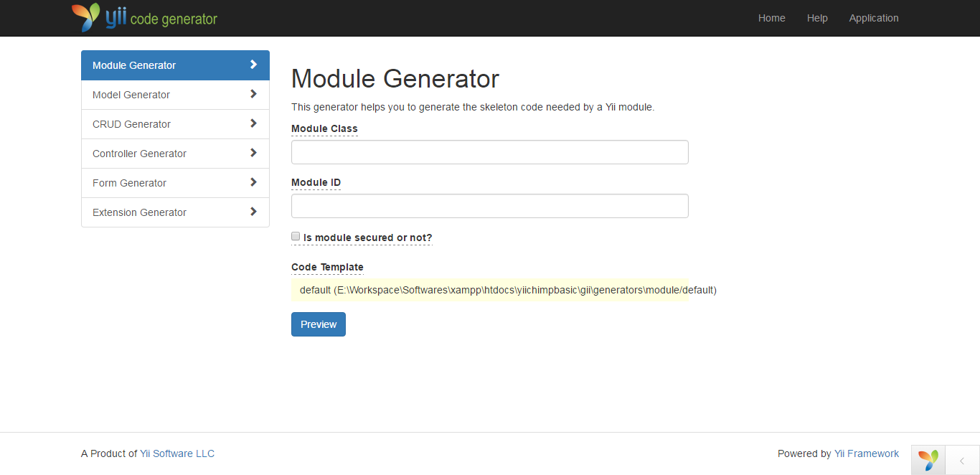Click chevron beside Controller Generator

coord(253,153)
